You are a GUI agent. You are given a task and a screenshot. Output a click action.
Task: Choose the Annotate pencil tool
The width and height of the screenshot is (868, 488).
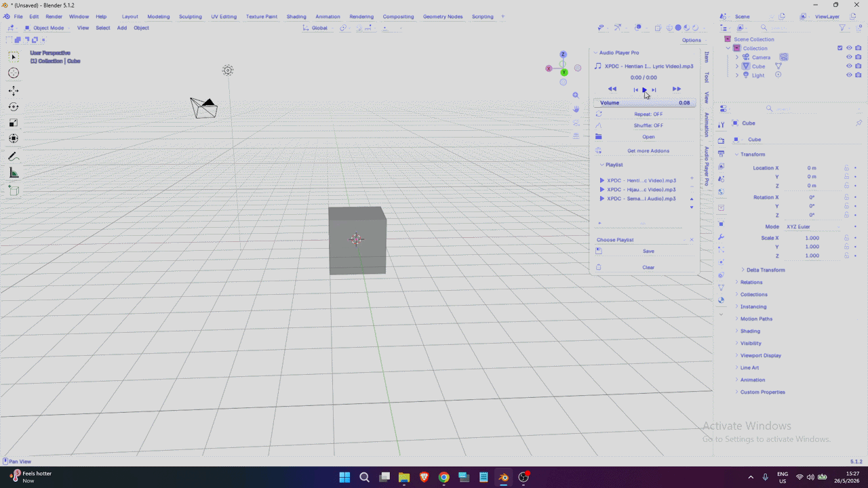(x=14, y=157)
